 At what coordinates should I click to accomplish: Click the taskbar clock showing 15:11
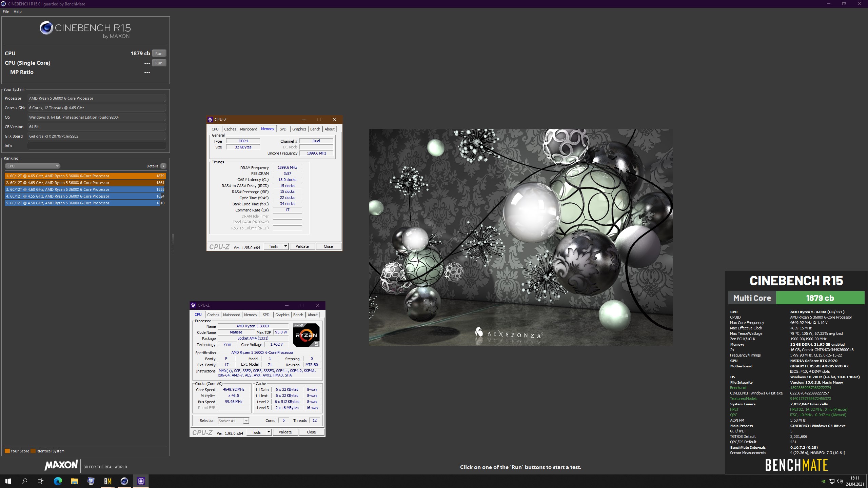854,481
